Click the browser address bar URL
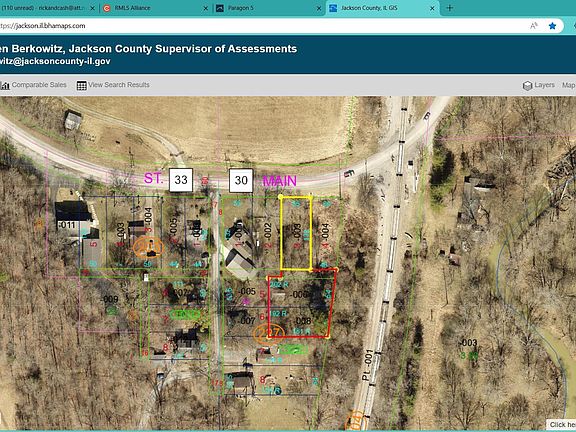Image resolution: width=576 pixels, height=432 pixels. pos(43,26)
